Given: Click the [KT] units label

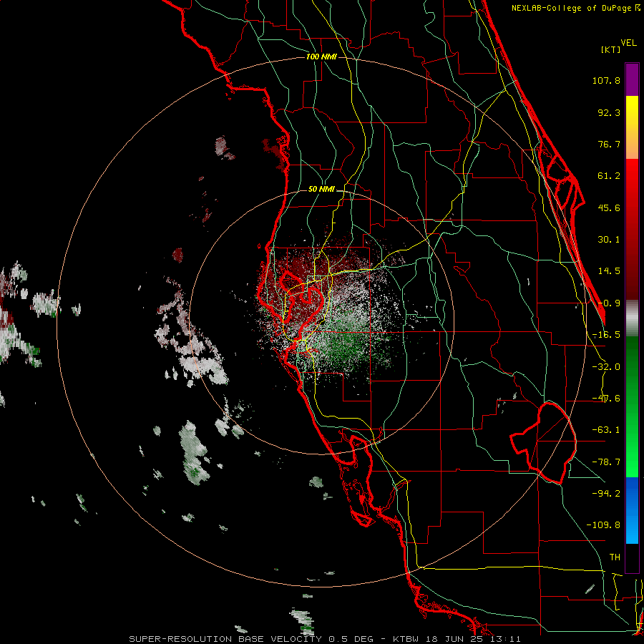Looking at the screenshot, I should pos(610,49).
